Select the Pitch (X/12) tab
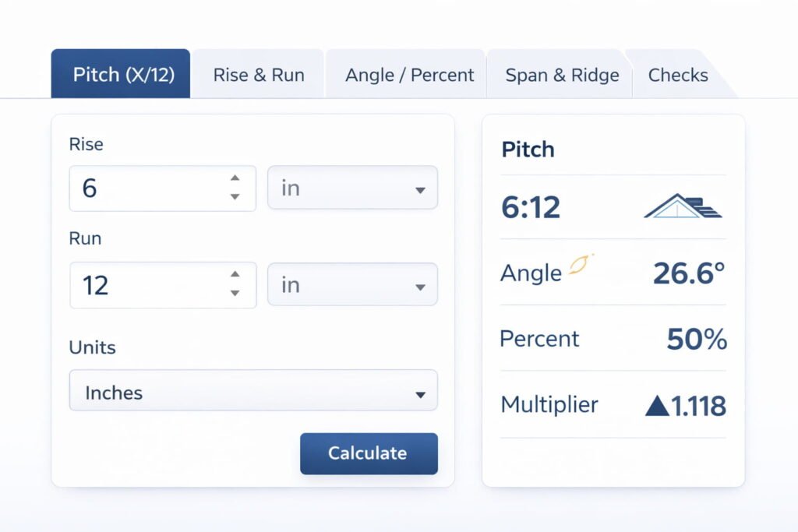Image resolution: width=798 pixels, height=532 pixels. tap(120, 73)
